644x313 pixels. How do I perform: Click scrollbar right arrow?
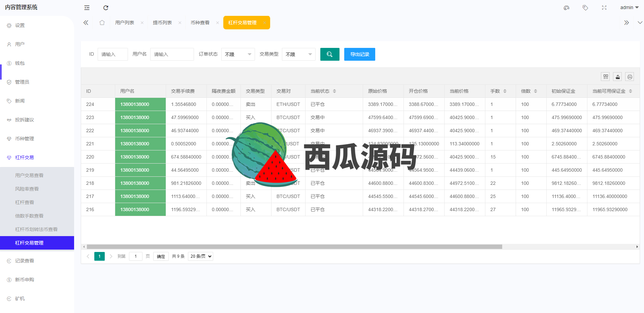click(x=637, y=247)
